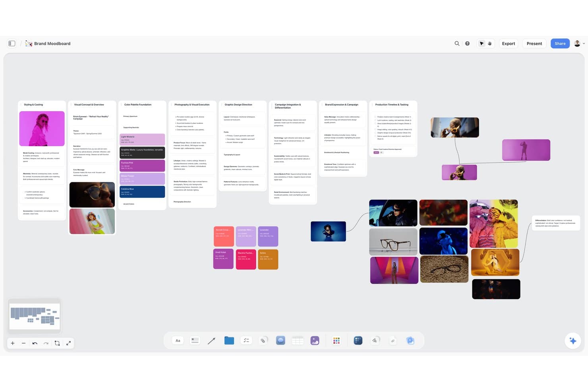Viewport: 588px width, 392px height.
Task: Click the Photography & Visual Execution column header
Action: click(x=192, y=105)
